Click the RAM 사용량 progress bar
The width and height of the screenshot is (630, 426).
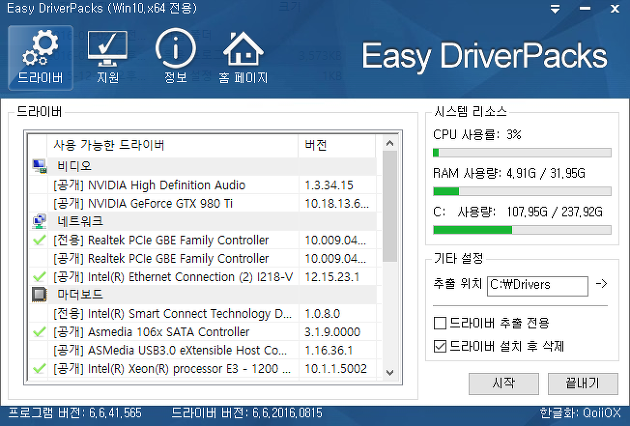tap(522, 191)
